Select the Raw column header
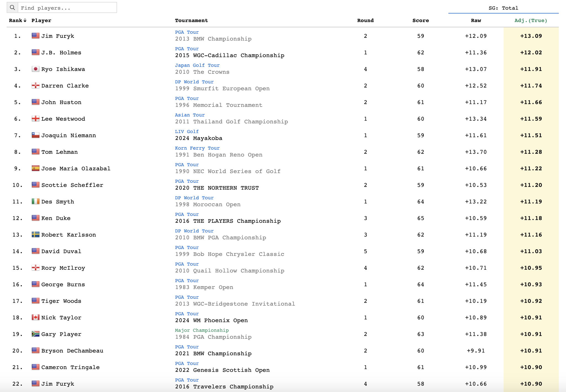Screen dimensions: 566x392 [x=476, y=20]
